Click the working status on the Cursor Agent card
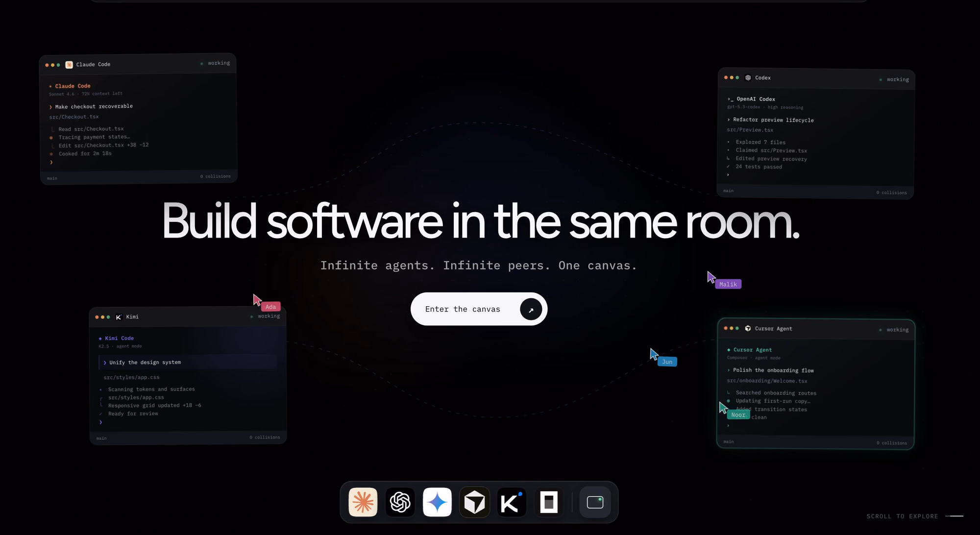Image resolution: width=980 pixels, height=535 pixels. click(894, 330)
